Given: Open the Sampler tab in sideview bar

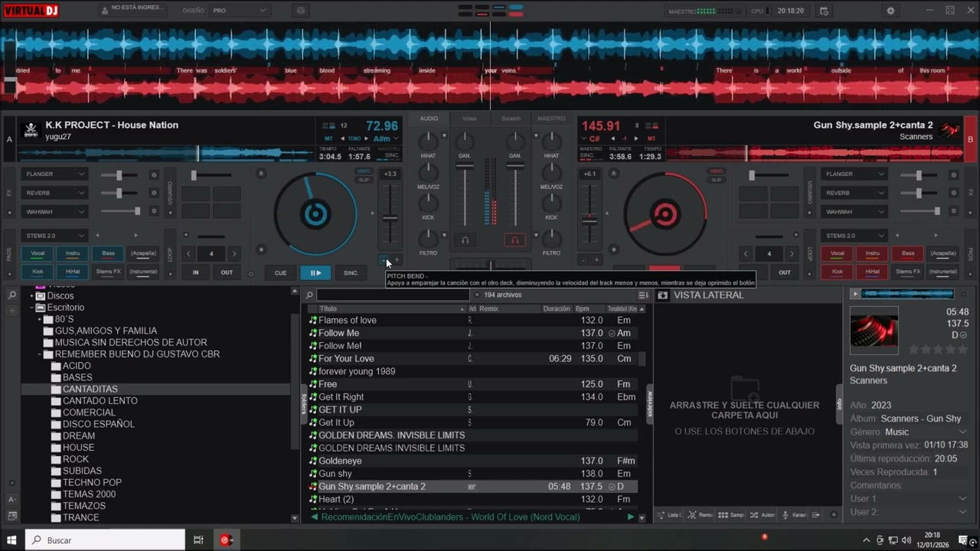Looking at the screenshot, I should coord(730,515).
